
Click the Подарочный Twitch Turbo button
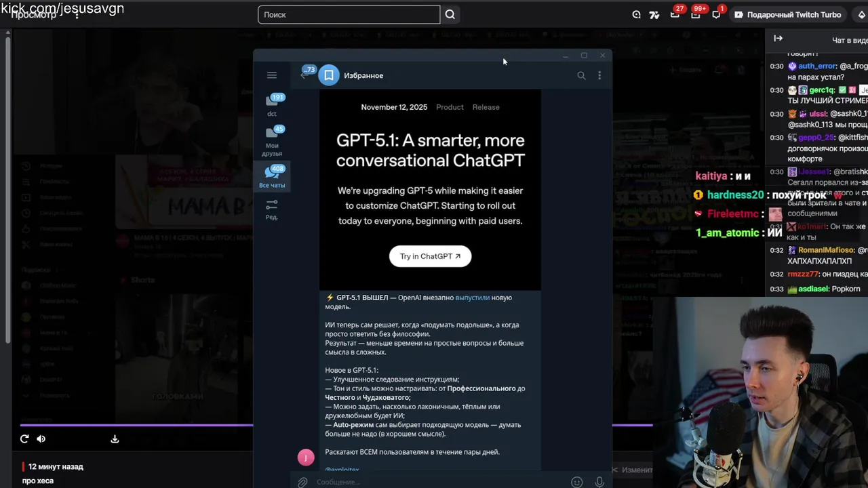click(787, 14)
